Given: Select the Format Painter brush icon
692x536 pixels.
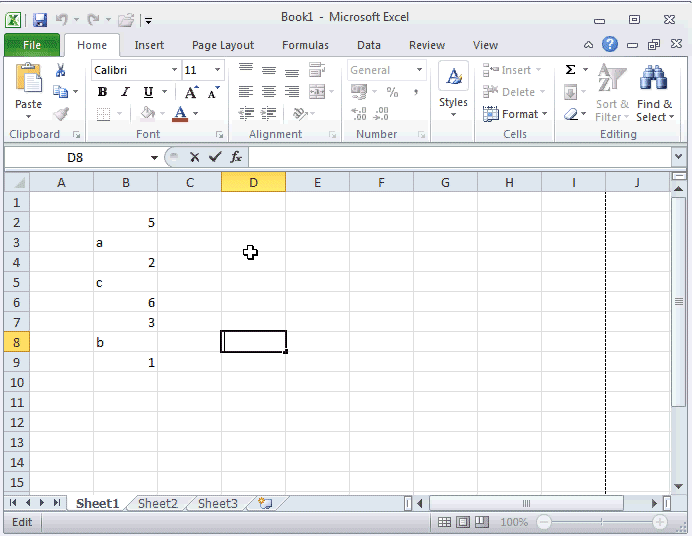Looking at the screenshot, I should (61, 114).
